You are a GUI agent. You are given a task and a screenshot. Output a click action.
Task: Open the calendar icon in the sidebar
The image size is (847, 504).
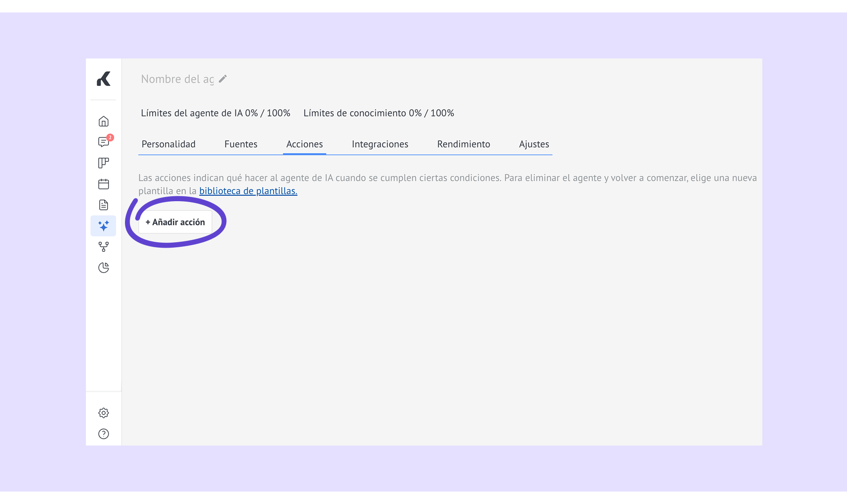click(x=103, y=184)
